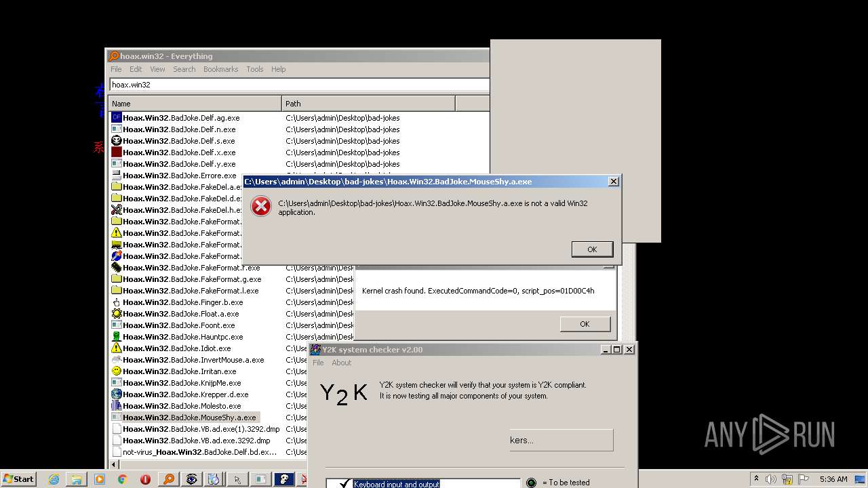Open Google Chrome from the taskbar
The height and width of the screenshot is (488, 868).
point(123,479)
